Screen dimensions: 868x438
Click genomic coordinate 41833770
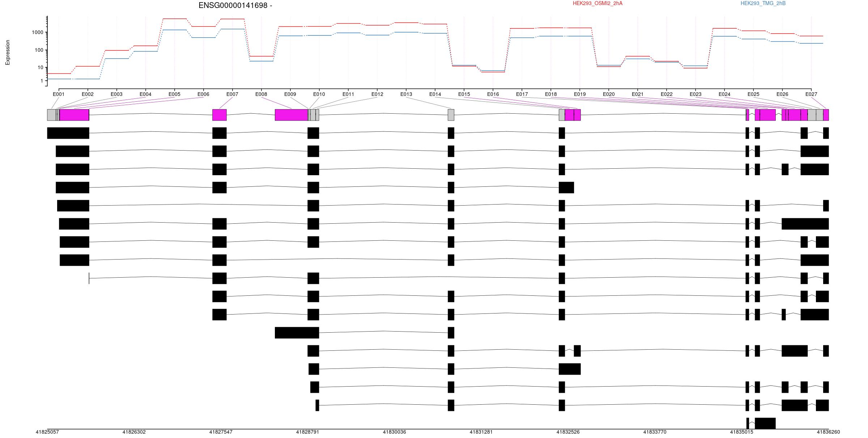coord(655,432)
